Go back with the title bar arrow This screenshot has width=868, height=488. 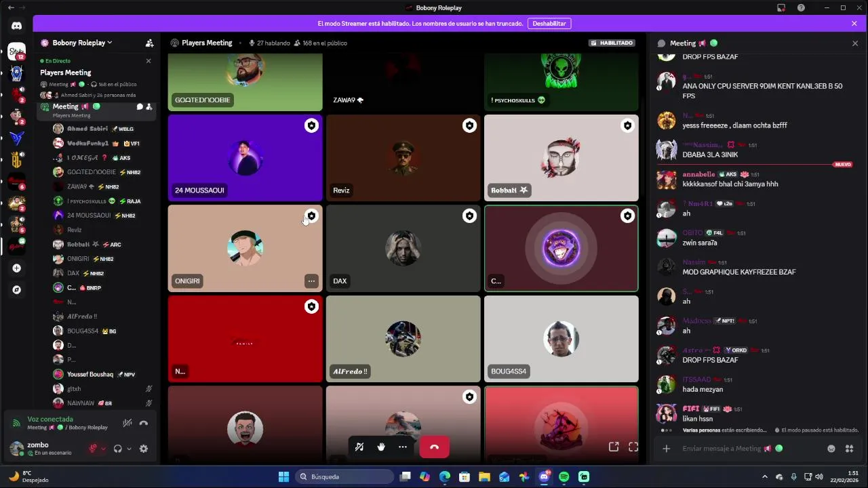10,8
